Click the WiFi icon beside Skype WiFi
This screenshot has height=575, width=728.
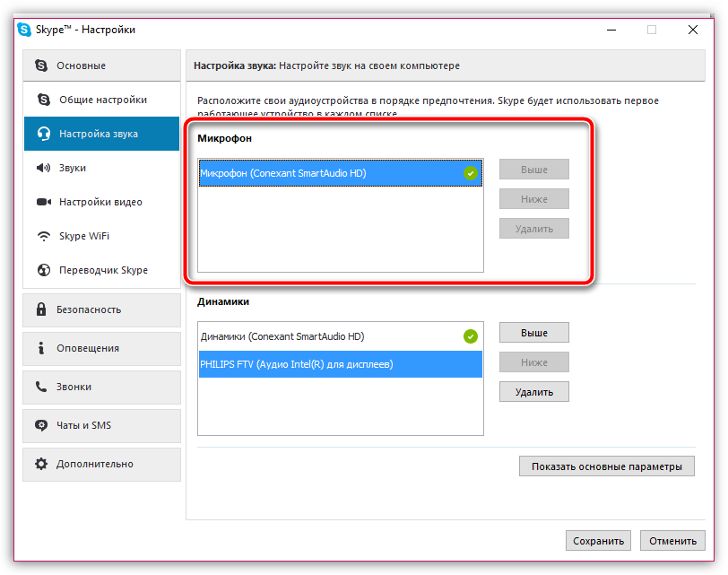(x=44, y=236)
